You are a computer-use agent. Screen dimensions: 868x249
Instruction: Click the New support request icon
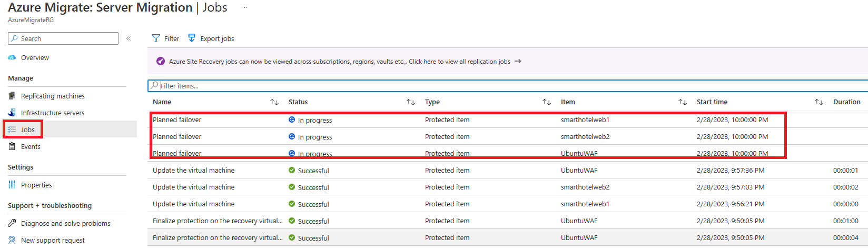pos(12,240)
